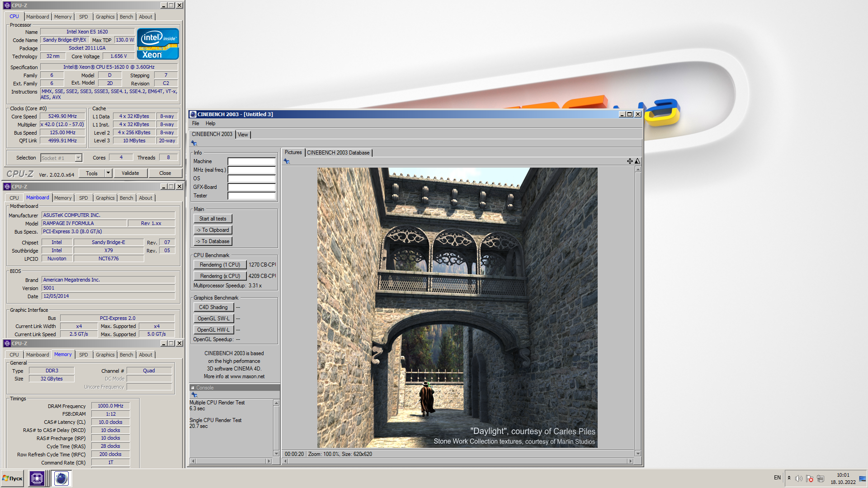Screen dimensions: 868x488
Task: Show hidden tray icons arrow
Action: (789, 478)
